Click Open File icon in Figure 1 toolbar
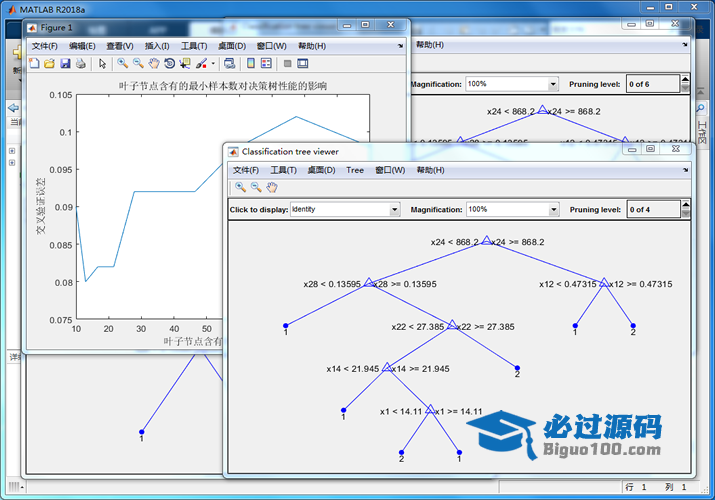 [50, 63]
